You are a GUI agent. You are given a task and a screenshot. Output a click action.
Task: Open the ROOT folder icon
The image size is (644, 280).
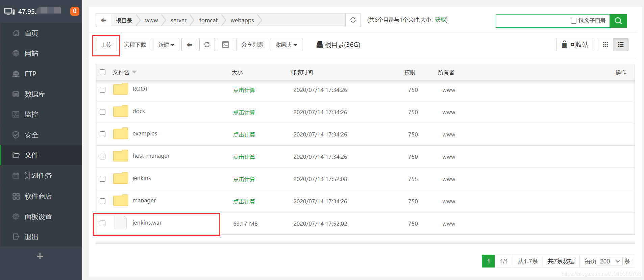tap(121, 89)
